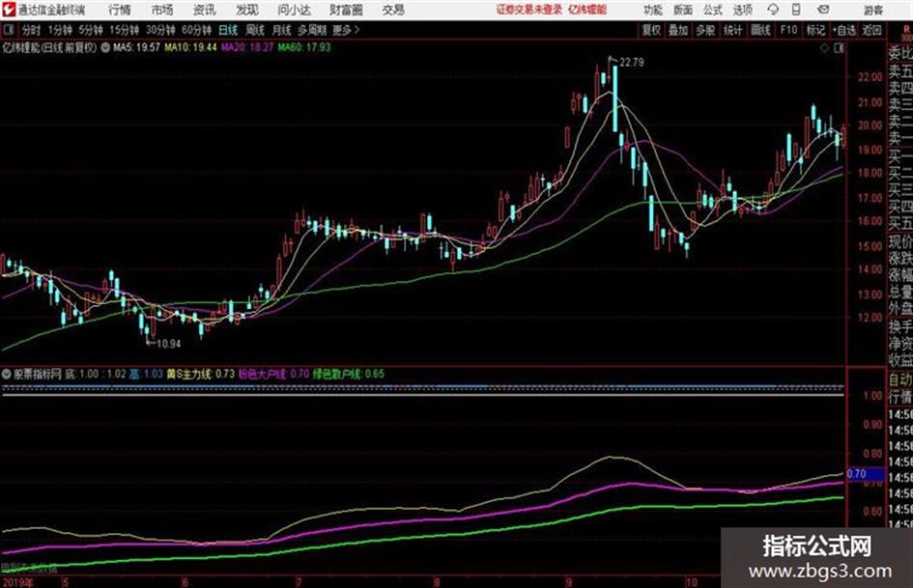Open the 市场 menu
913x588 pixels.
click(162, 10)
